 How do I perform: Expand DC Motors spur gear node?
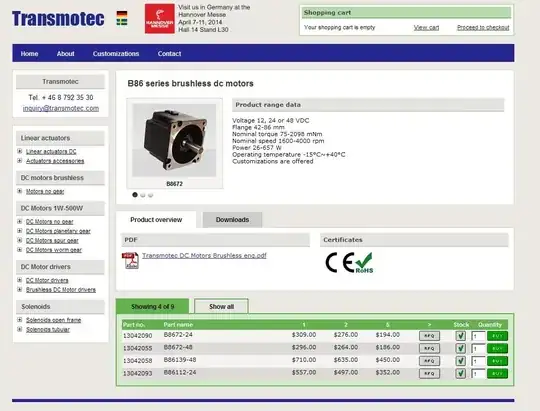pos(20,240)
